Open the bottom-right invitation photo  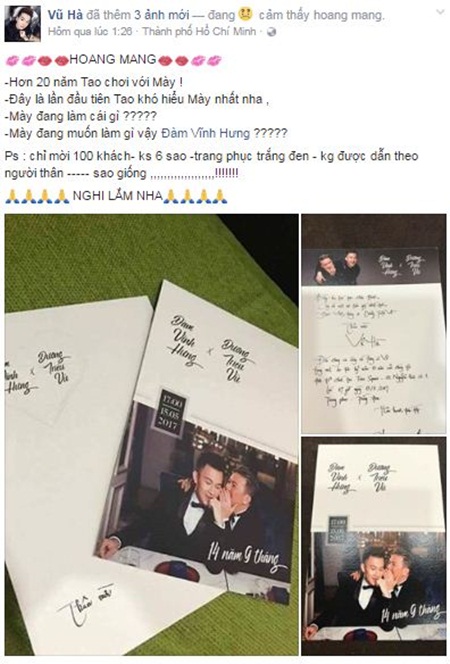373,546
